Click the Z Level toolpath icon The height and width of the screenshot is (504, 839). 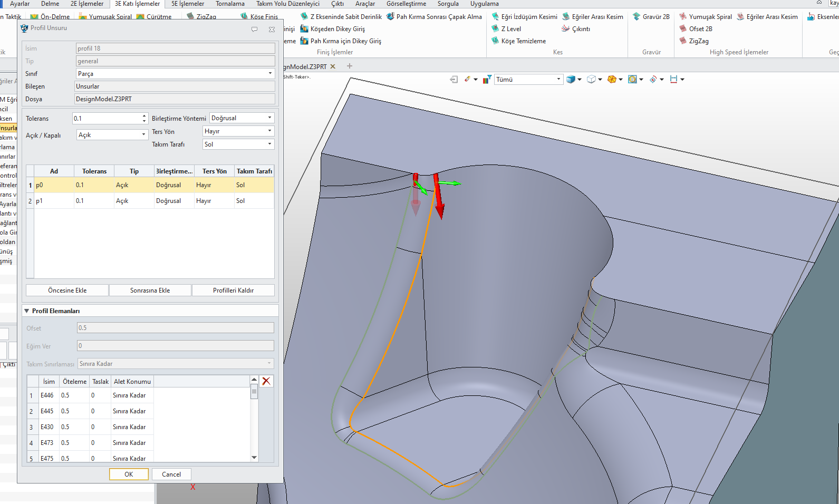click(x=495, y=29)
